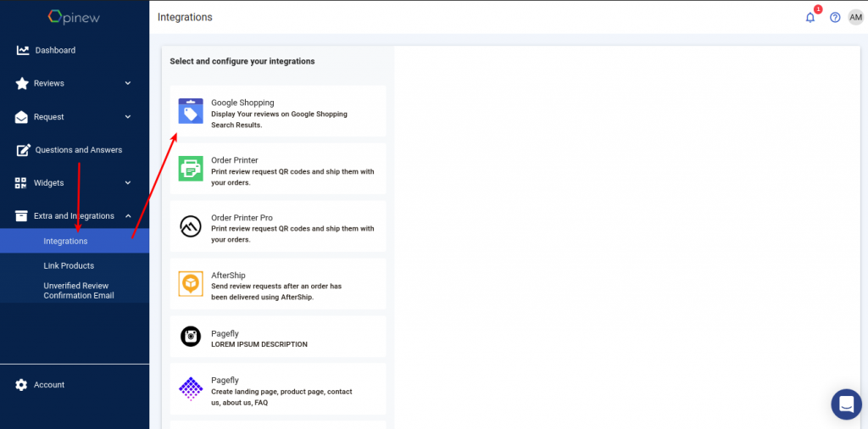Click the green Order Printer icon
The image size is (868, 429).
pos(191,168)
